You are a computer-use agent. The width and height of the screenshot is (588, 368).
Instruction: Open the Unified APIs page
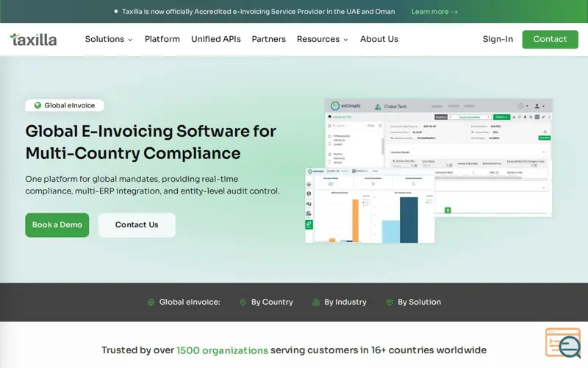click(215, 39)
